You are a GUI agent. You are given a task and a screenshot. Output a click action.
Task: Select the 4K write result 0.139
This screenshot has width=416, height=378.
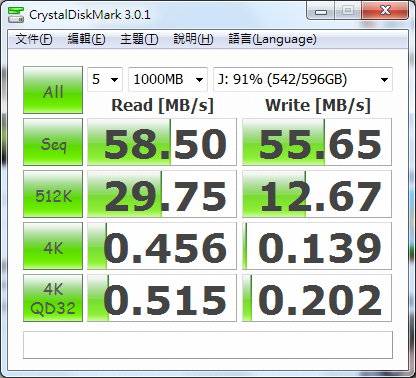tap(317, 246)
